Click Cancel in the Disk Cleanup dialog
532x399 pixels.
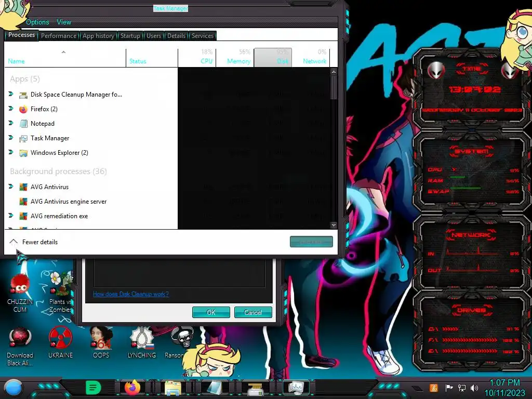point(253,312)
